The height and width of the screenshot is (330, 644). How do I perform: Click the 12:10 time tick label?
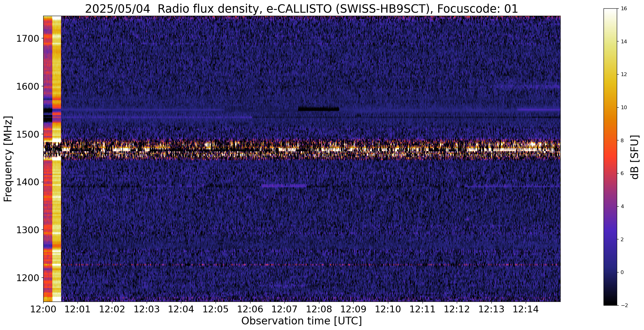point(388,309)
